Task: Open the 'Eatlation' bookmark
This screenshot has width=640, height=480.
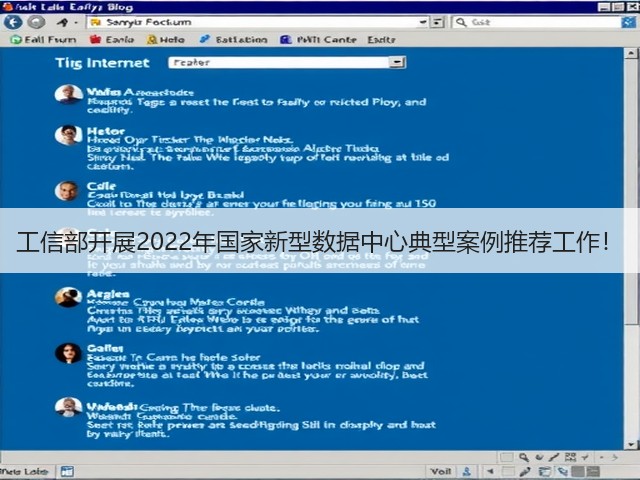Action: pos(233,40)
